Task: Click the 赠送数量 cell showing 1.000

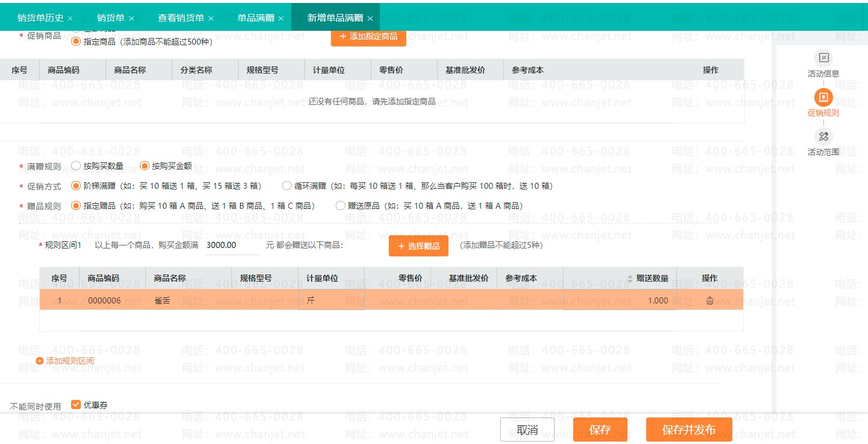Action: click(620, 300)
